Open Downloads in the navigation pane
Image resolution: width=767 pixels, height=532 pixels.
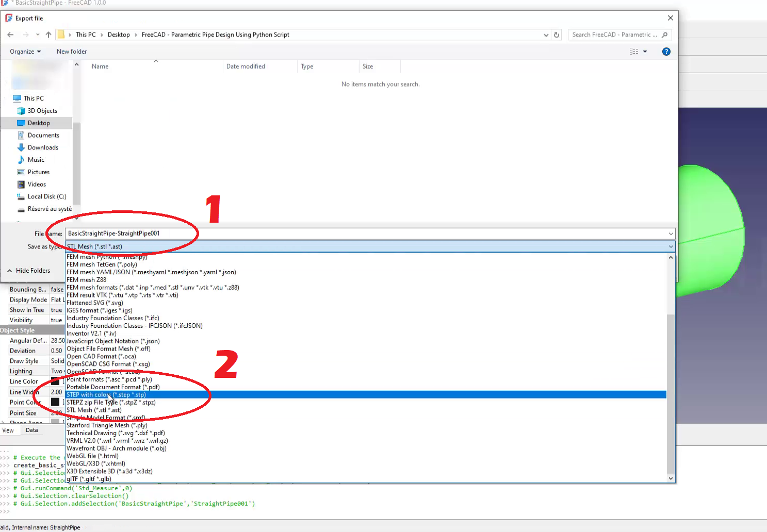pos(43,147)
